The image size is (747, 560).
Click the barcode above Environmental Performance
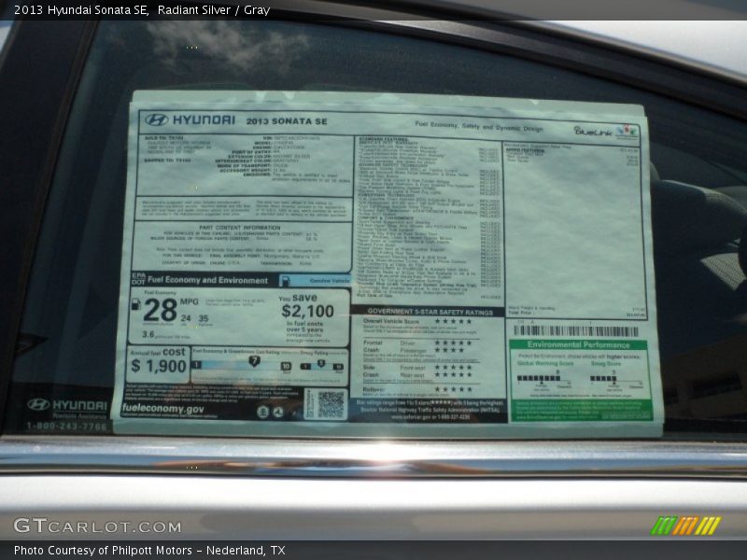click(x=576, y=330)
